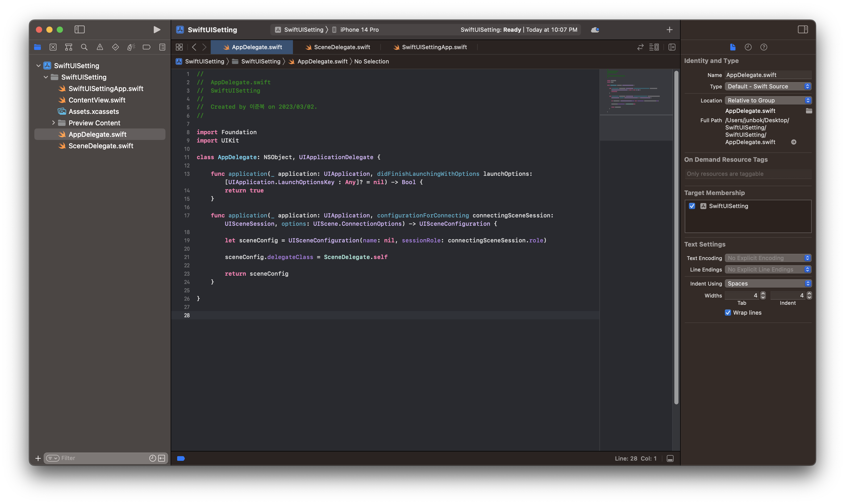
Task: Click the cloud status icon
Action: [x=595, y=30]
